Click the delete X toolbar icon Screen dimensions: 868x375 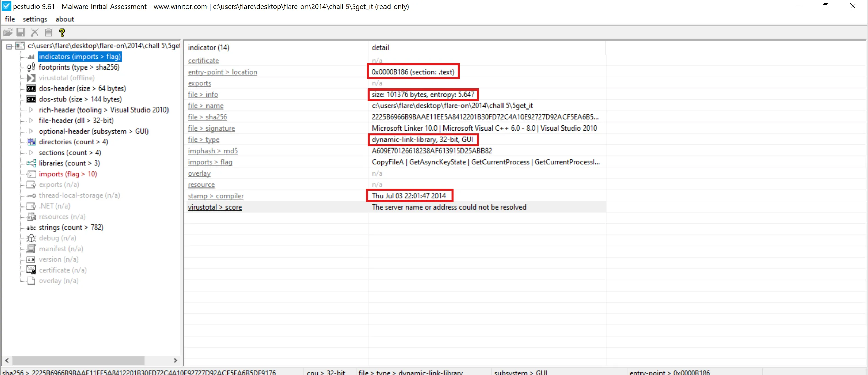point(35,33)
